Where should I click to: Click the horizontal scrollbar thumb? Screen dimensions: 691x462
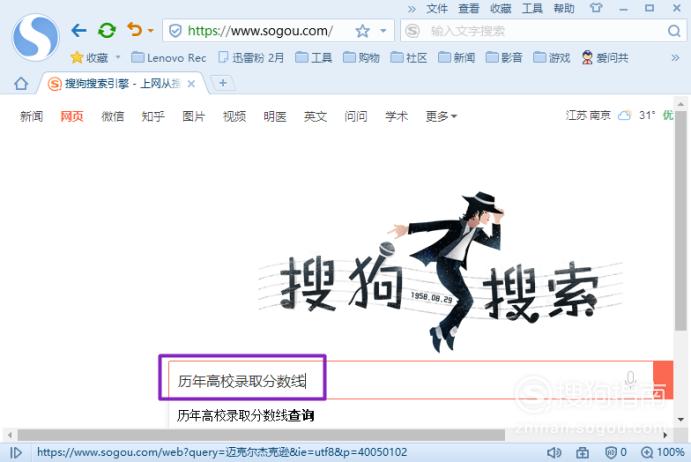[261, 436]
